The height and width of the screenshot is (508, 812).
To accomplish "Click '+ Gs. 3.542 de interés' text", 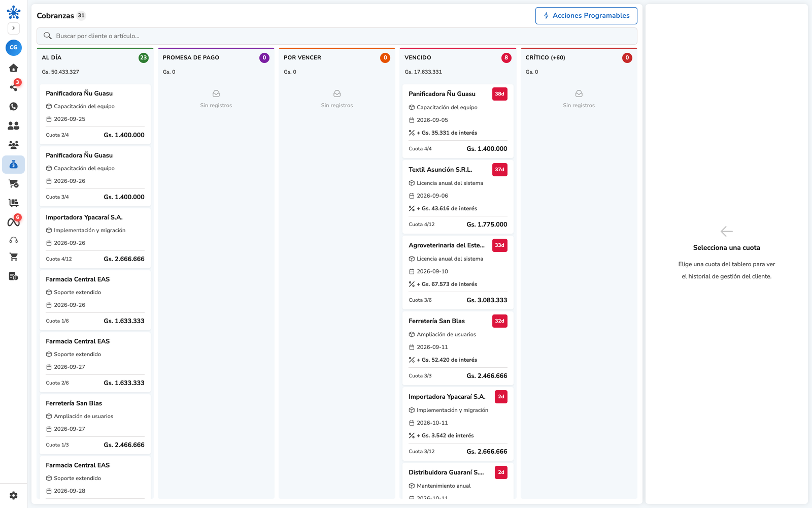I will pyautogui.click(x=445, y=436).
